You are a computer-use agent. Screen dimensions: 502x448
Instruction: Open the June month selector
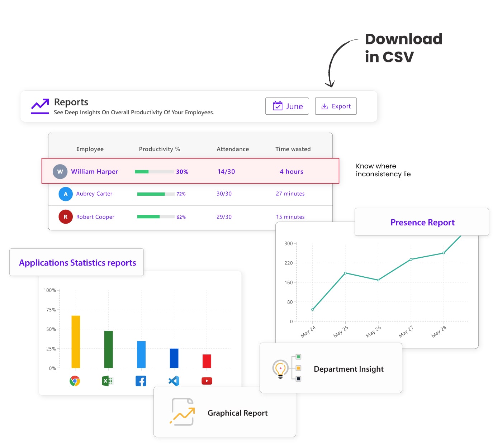tap(287, 106)
